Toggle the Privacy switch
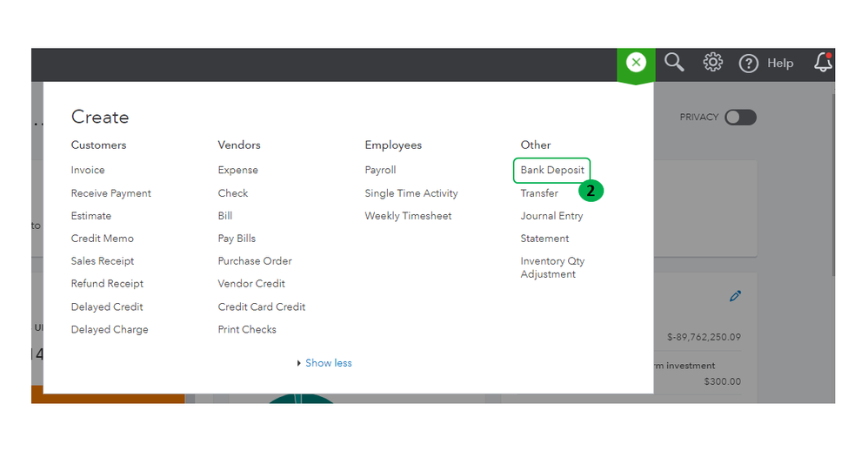This screenshot has width=868, height=451. tap(740, 118)
